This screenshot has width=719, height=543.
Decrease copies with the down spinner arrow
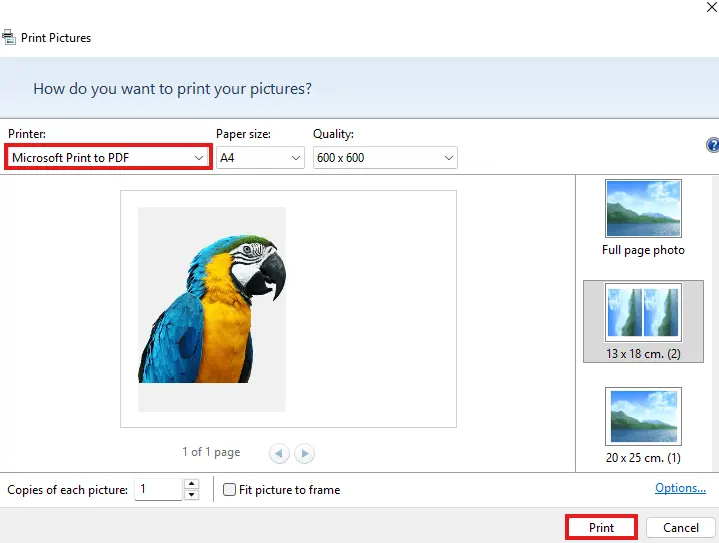click(x=191, y=495)
